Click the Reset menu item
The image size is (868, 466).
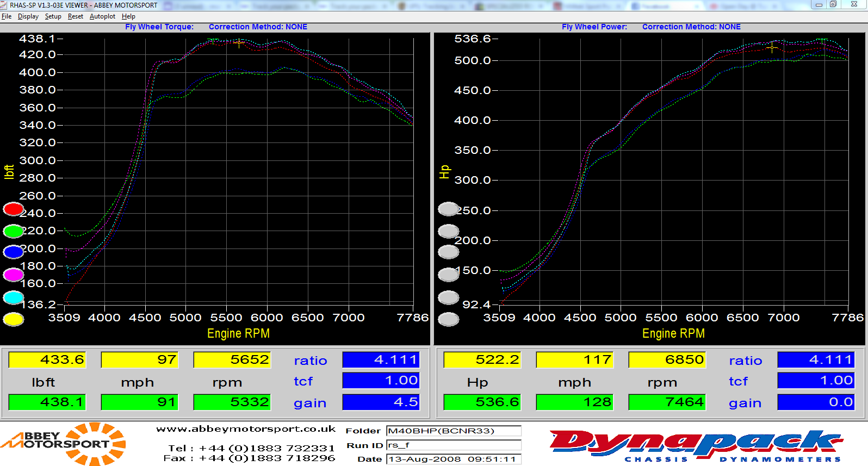point(76,16)
